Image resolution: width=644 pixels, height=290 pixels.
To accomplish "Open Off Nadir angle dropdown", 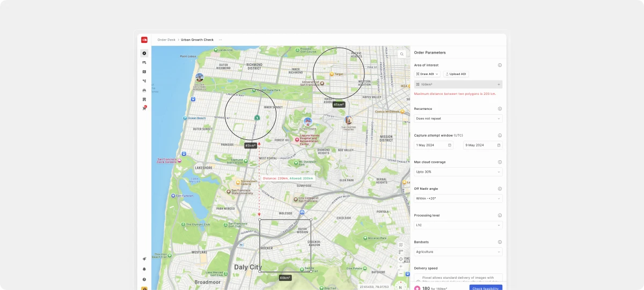I will click(458, 198).
